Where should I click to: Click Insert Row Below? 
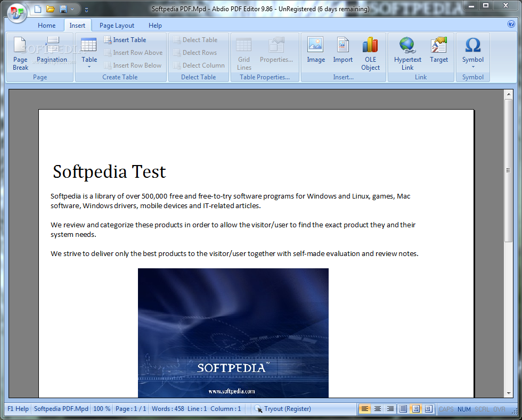pos(133,65)
